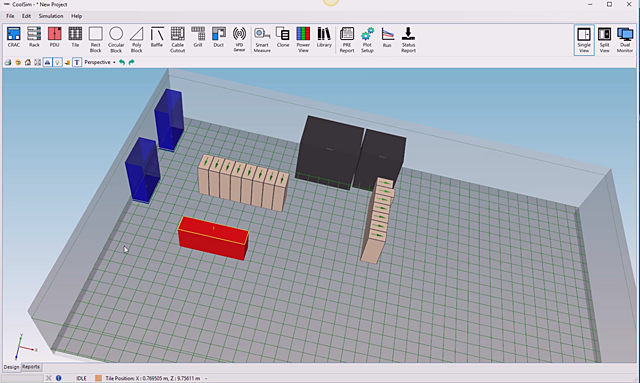Select the PDU tool

point(54,37)
